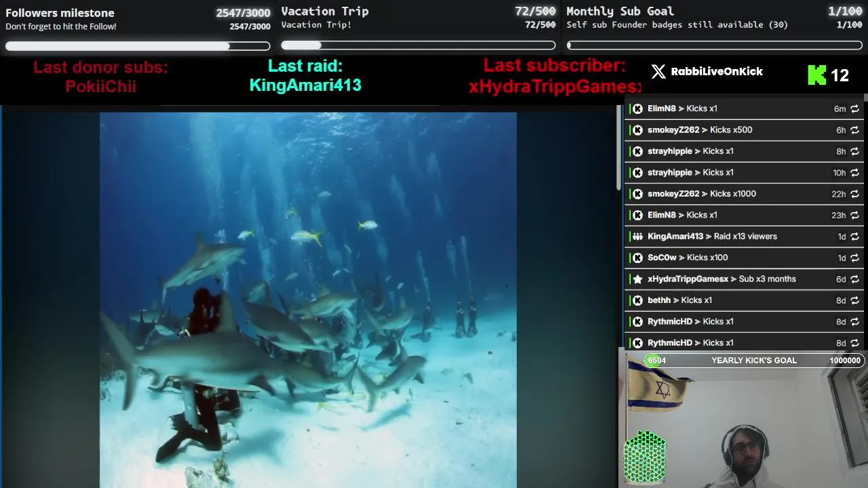
Task: Click the viewer count 12
Action: point(840,76)
